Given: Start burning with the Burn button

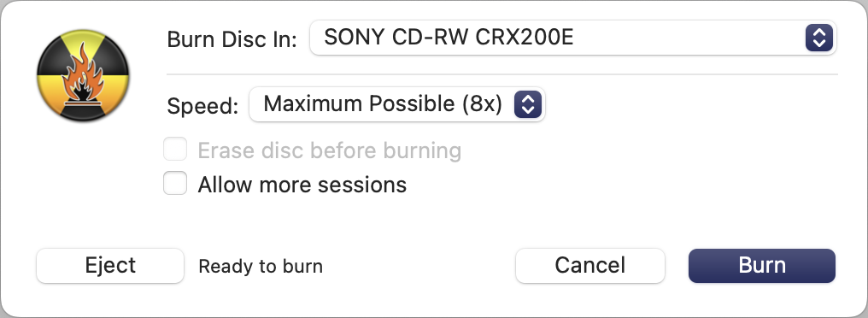Looking at the screenshot, I should point(762,265).
